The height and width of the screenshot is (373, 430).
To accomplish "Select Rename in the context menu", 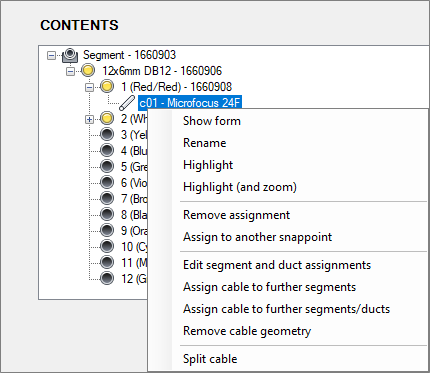I will 205,143.
